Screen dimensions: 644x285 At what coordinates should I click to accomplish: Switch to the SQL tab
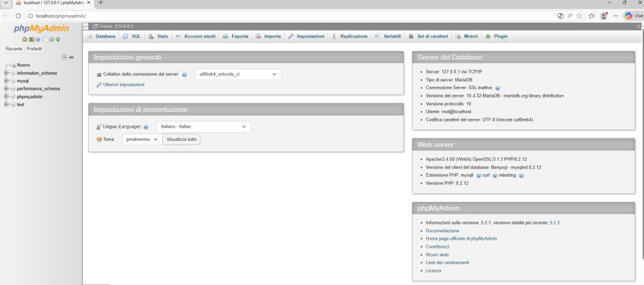(132, 36)
